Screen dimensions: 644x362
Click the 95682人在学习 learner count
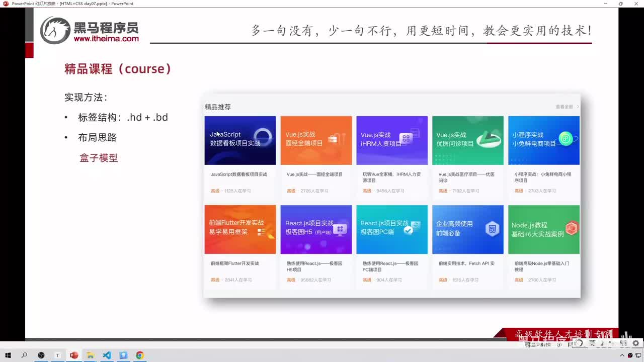tap(315, 280)
